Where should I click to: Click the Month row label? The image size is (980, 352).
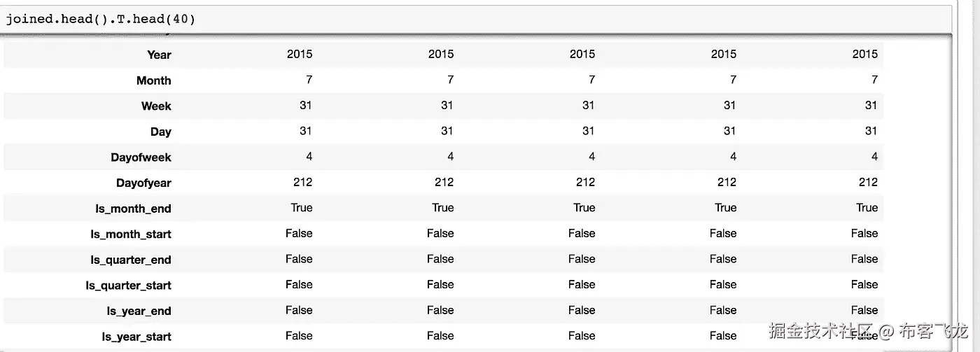(153, 80)
